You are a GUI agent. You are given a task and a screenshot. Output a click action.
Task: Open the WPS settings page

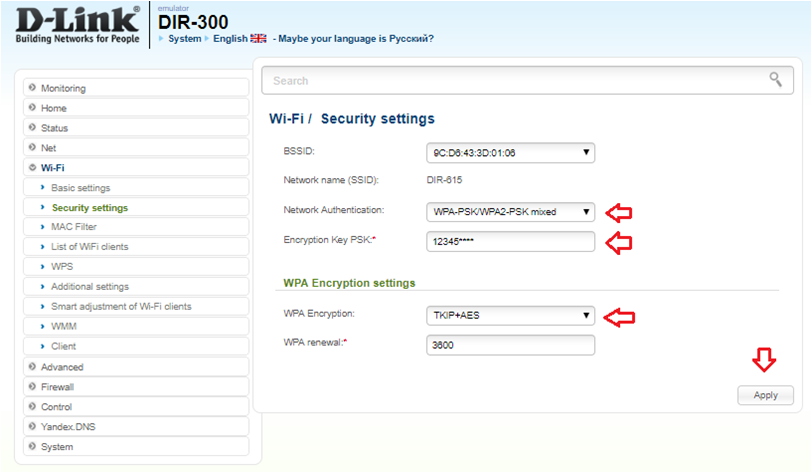tap(62, 267)
